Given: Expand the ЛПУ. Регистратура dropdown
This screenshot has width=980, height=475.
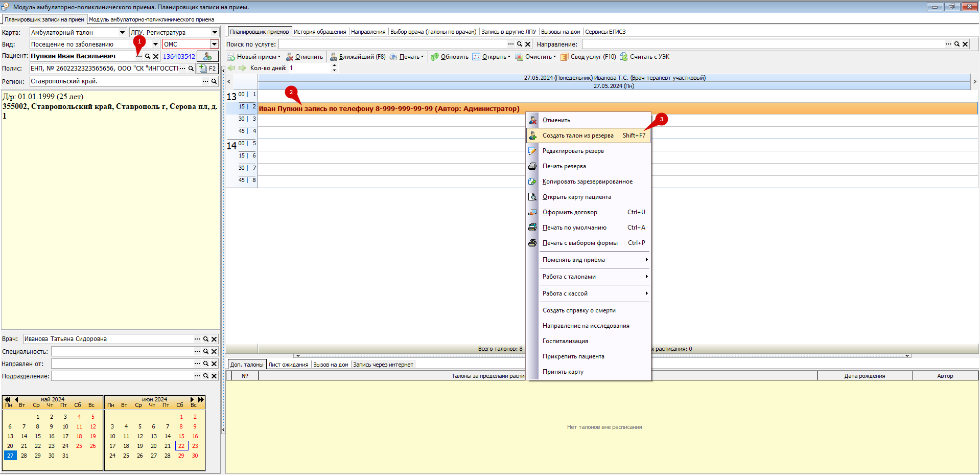Looking at the screenshot, I should [x=215, y=32].
